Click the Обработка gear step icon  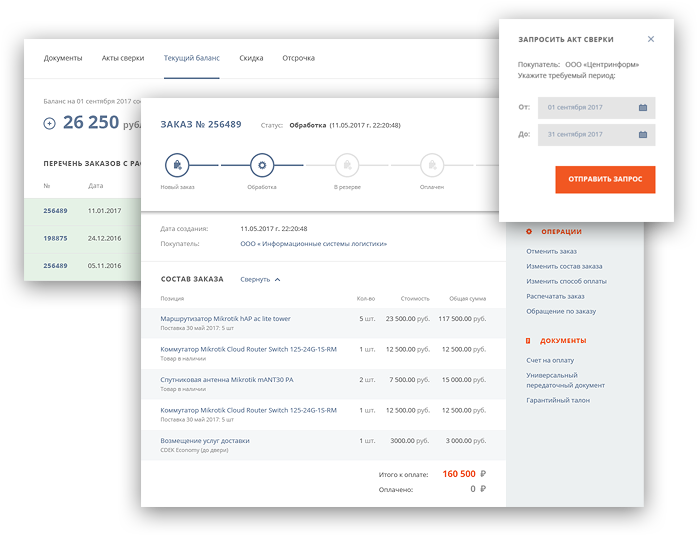[262, 165]
